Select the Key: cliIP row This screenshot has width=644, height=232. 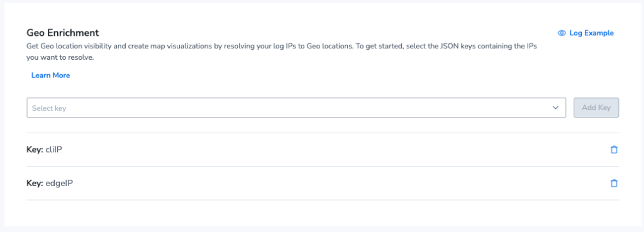(323, 150)
